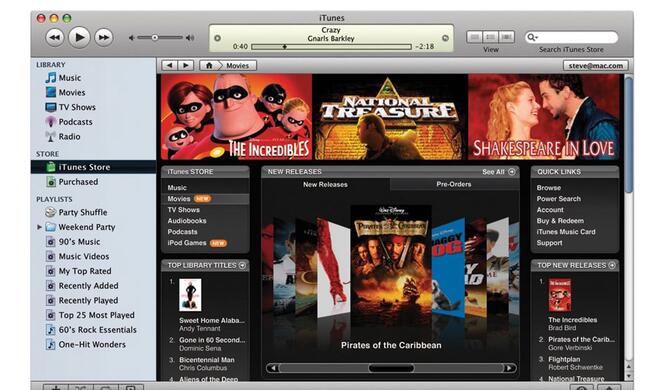Open the steve@mac.com account button
The width and height of the screenshot is (660, 390).
pos(596,66)
